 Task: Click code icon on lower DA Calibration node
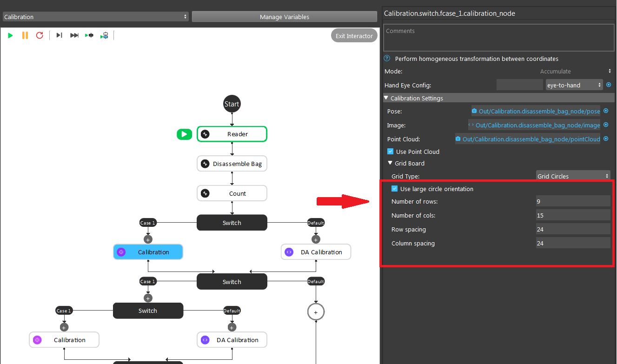(x=205, y=340)
